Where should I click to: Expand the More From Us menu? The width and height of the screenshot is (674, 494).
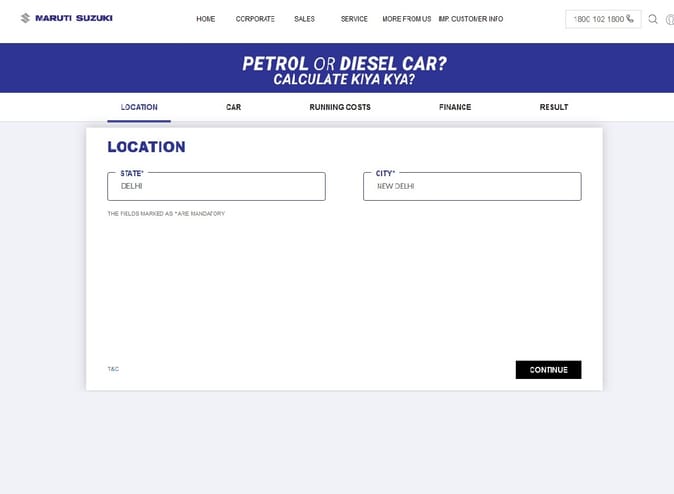[407, 19]
